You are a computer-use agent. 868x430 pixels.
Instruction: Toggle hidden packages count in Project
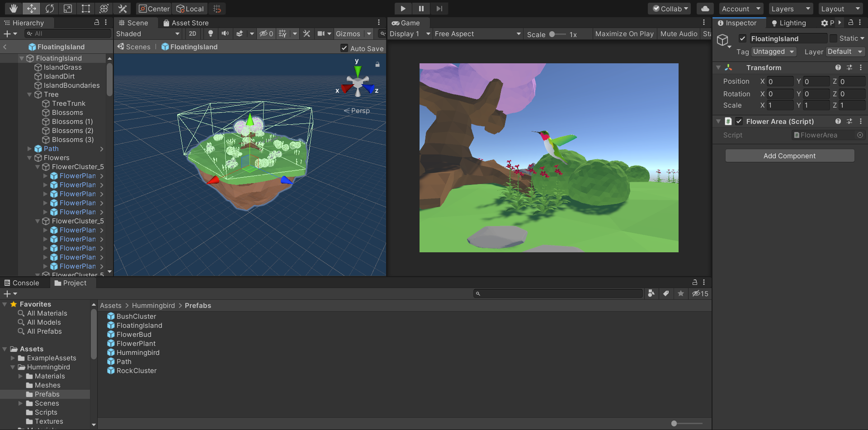click(x=700, y=293)
